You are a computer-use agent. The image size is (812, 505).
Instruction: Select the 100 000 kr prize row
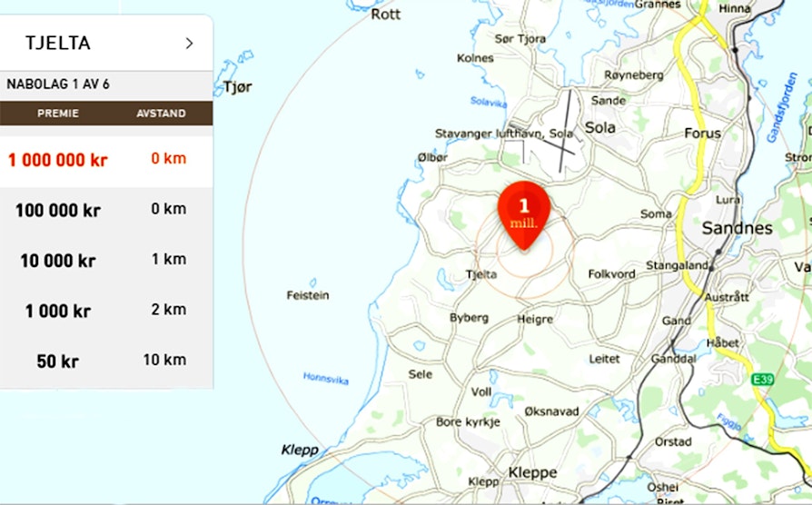pyautogui.click(x=106, y=211)
